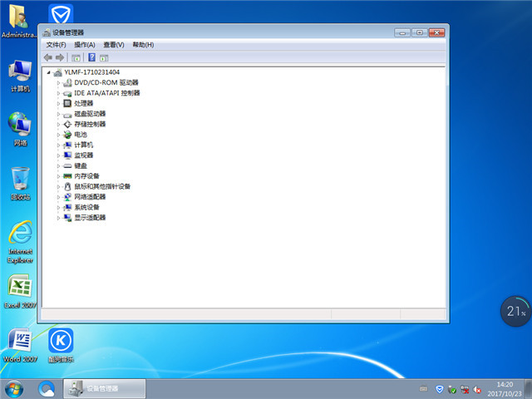Viewport: 532px width, 399px height.
Task: Expand the 磁盘驱动器 node
Action: tap(58, 114)
